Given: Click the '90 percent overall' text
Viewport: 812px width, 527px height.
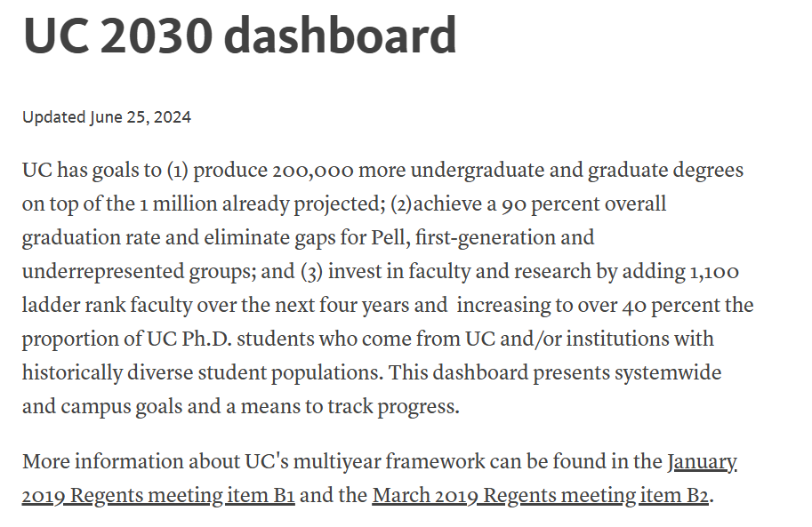Looking at the screenshot, I should tap(583, 204).
